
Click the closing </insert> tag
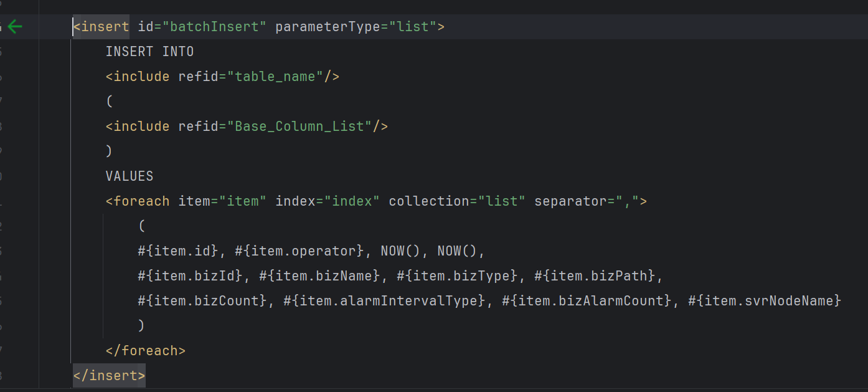(x=109, y=376)
